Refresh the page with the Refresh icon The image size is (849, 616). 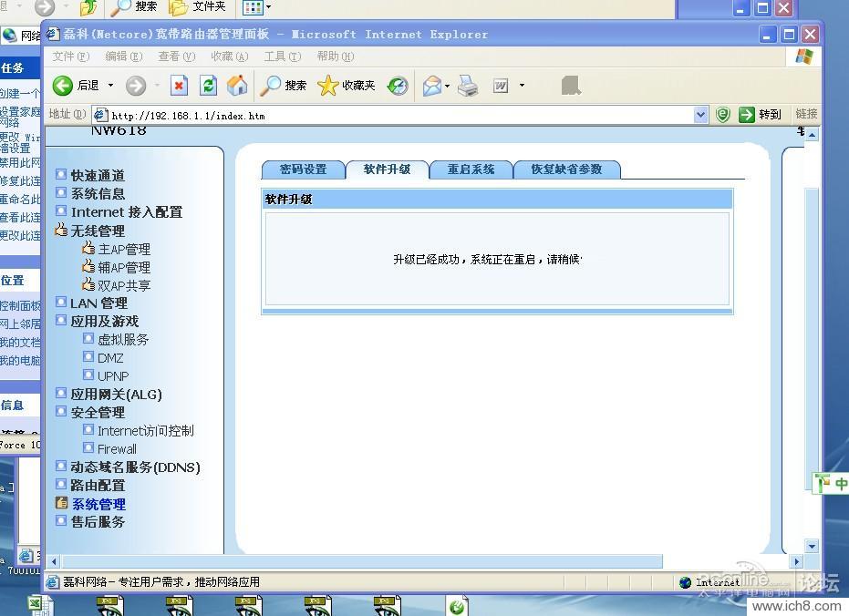tap(208, 86)
